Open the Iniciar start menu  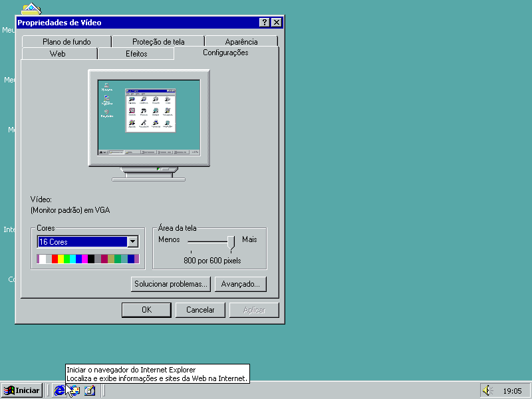point(22,390)
